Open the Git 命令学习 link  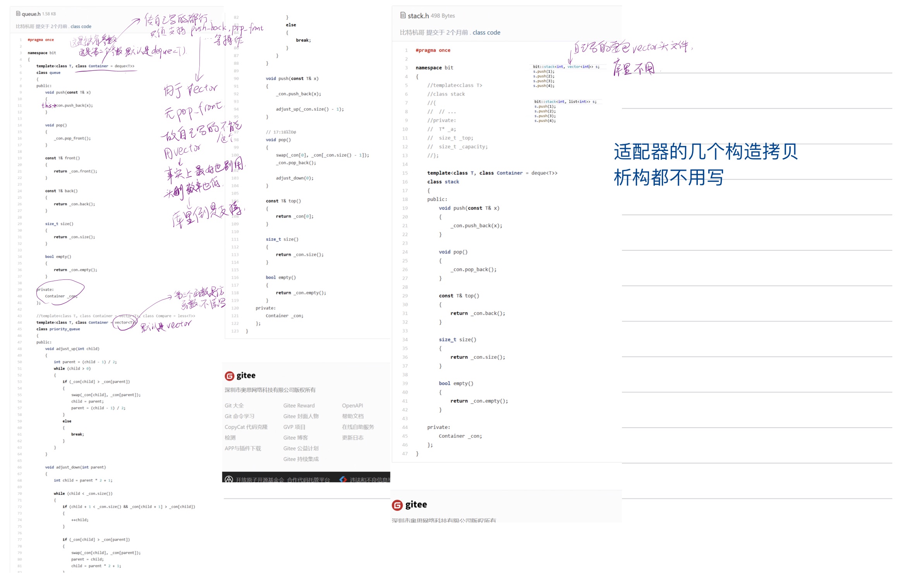(239, 416)
